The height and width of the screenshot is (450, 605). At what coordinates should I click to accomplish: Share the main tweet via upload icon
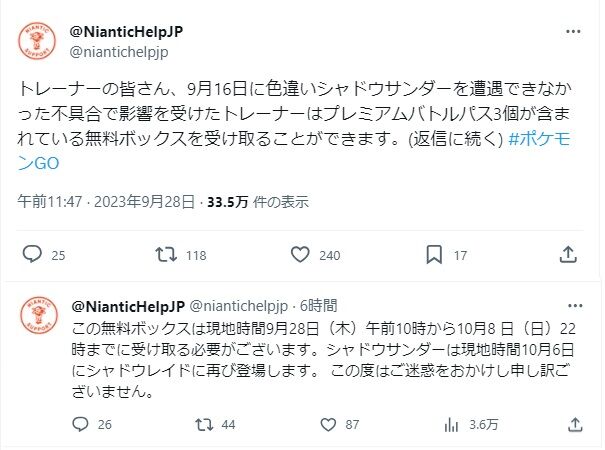[568, 255]
